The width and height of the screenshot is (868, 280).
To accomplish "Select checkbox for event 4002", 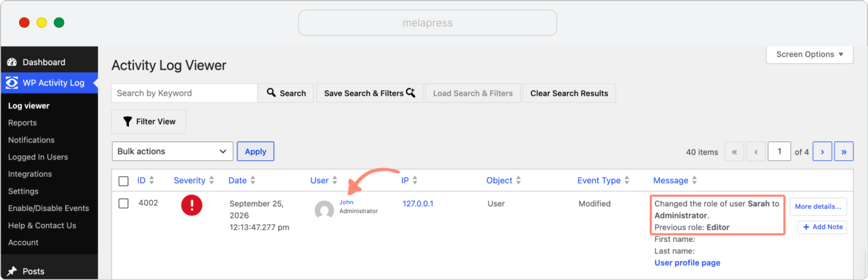I will coord(124,204).
